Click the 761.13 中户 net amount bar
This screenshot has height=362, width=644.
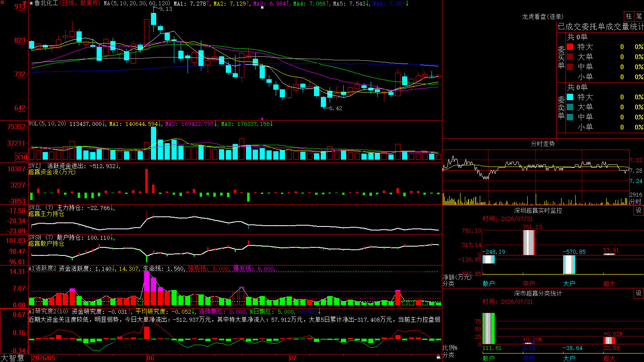[x=528, y=243]
